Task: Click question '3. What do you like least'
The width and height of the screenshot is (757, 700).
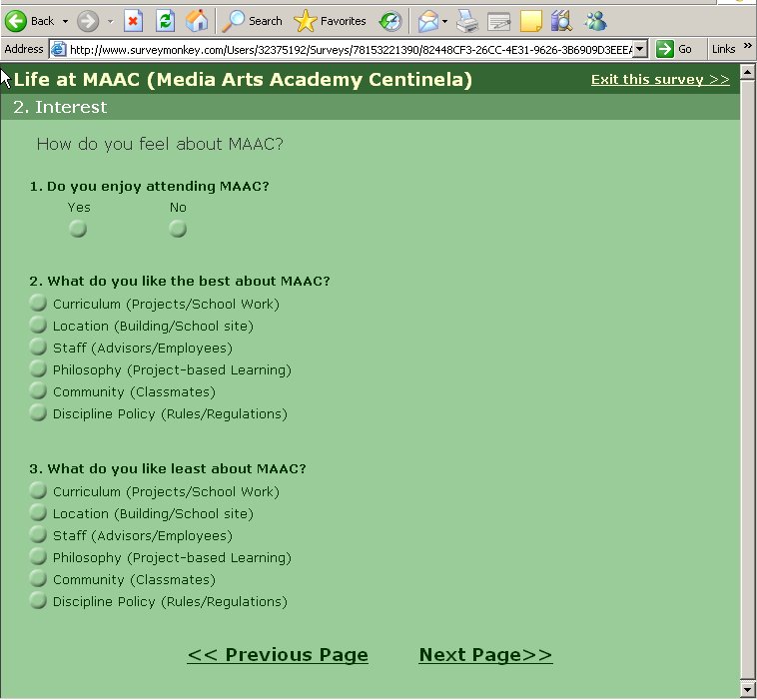Action: click(168, 468)
